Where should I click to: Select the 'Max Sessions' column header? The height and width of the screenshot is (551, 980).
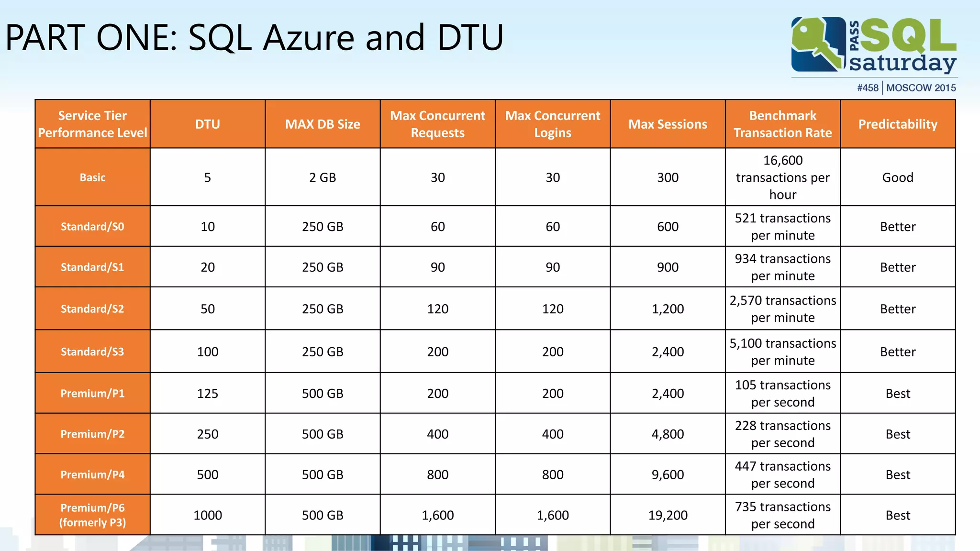tap(668, 124)
